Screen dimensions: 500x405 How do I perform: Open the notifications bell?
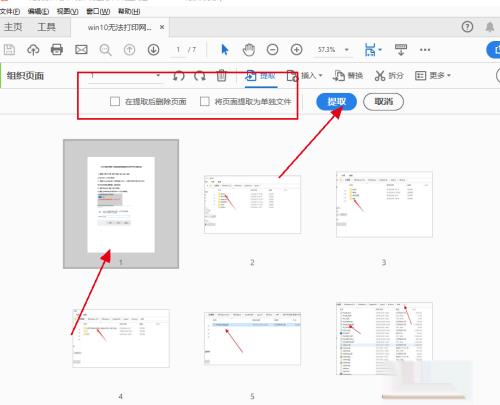tap(490, 27)
